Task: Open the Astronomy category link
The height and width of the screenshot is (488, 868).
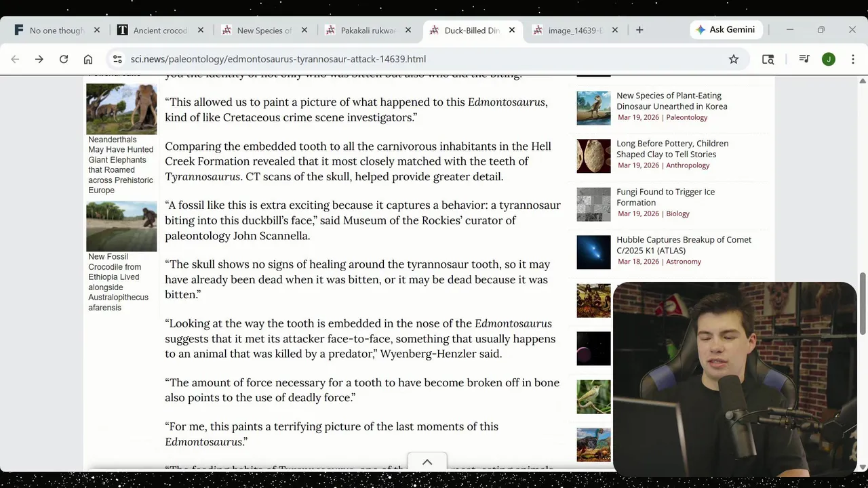Action: (x=684, y=262)
